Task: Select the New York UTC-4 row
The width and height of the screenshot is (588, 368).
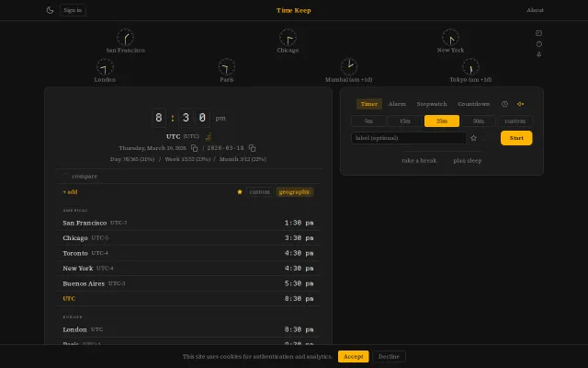Action: pos(187,268)
